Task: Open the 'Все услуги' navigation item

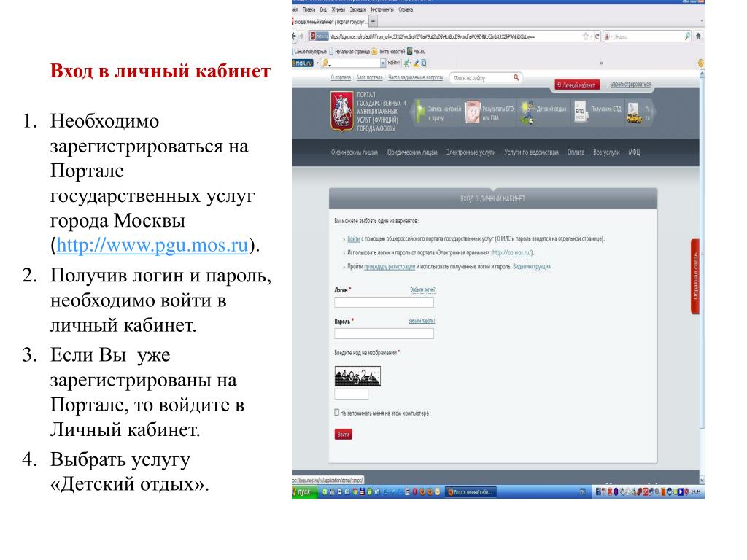Action: (x=606, y=152)
